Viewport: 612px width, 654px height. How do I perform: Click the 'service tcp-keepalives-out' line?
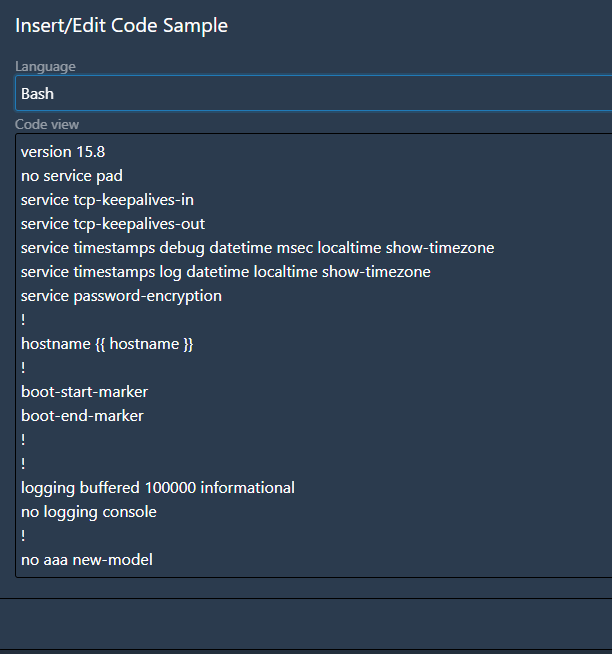113,224
